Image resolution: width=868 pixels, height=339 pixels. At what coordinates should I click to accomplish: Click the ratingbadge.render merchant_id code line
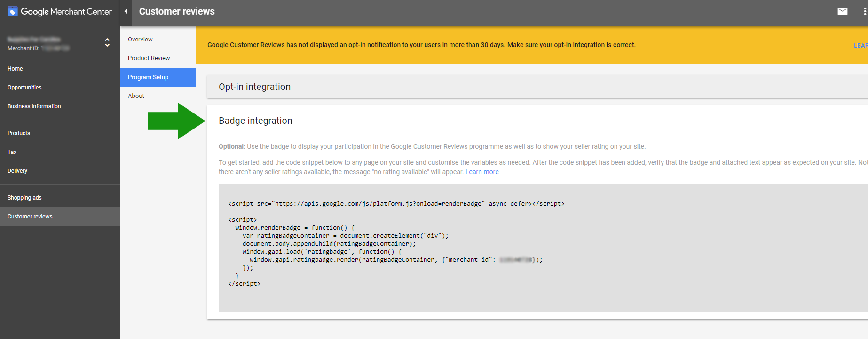[x=396, y=260]
